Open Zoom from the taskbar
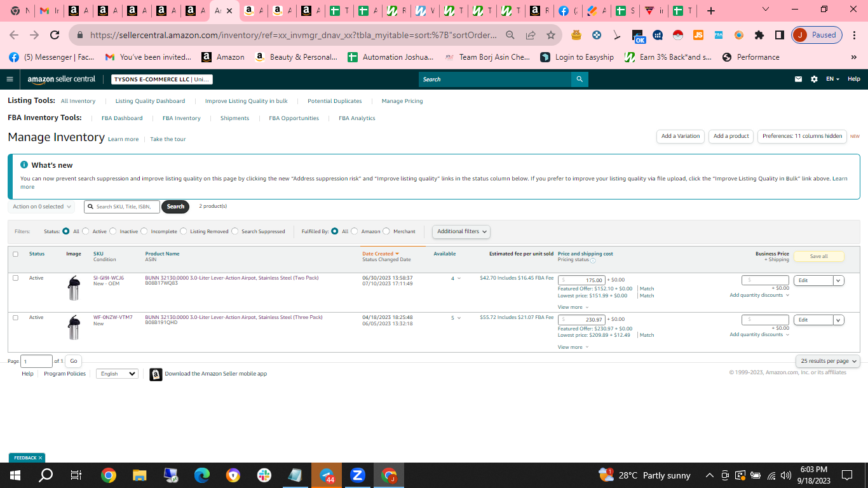 pos(358,475)
